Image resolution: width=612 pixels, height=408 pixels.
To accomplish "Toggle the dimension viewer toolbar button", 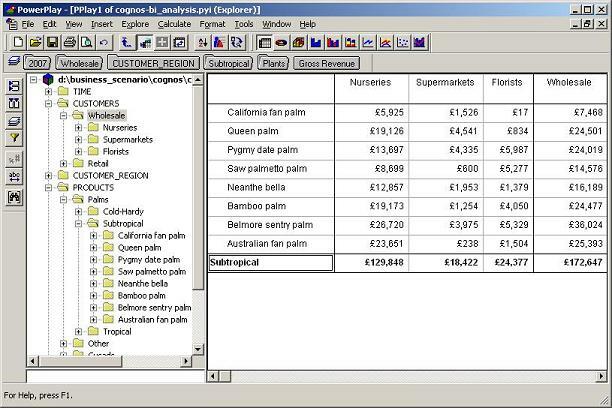I will click(x=145, y=42).
